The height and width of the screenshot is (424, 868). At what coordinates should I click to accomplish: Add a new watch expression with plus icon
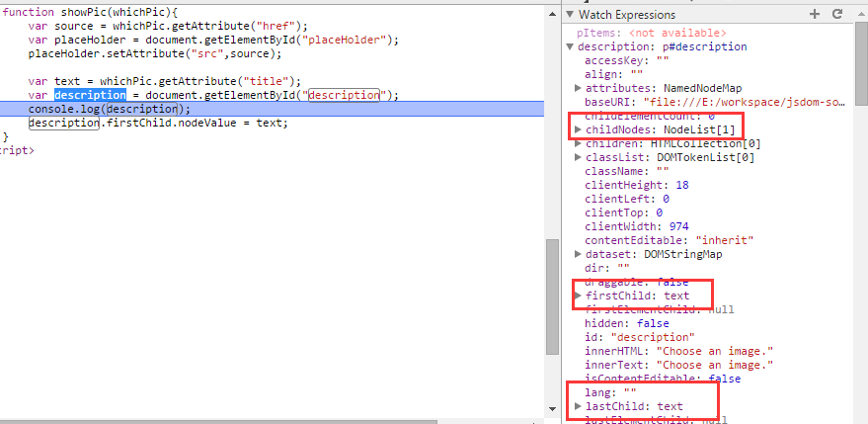tap(815, 15)
